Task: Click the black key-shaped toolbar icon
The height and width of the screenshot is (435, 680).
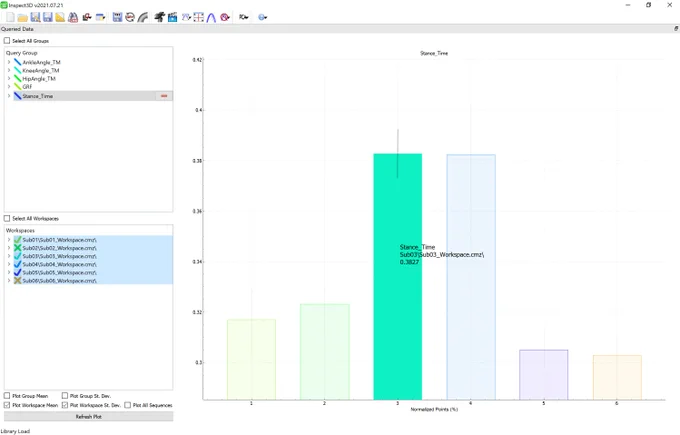Action: tap(243, 17)
